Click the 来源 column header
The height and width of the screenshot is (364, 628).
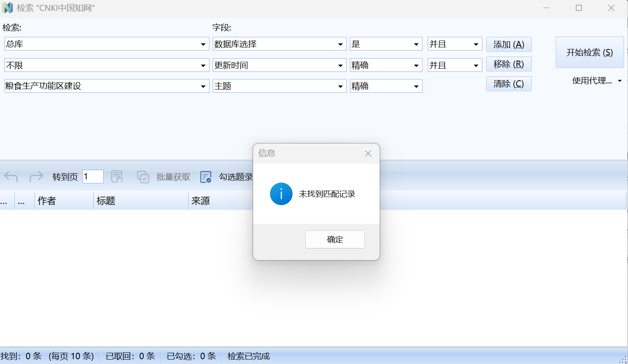(x=221, y=201)
